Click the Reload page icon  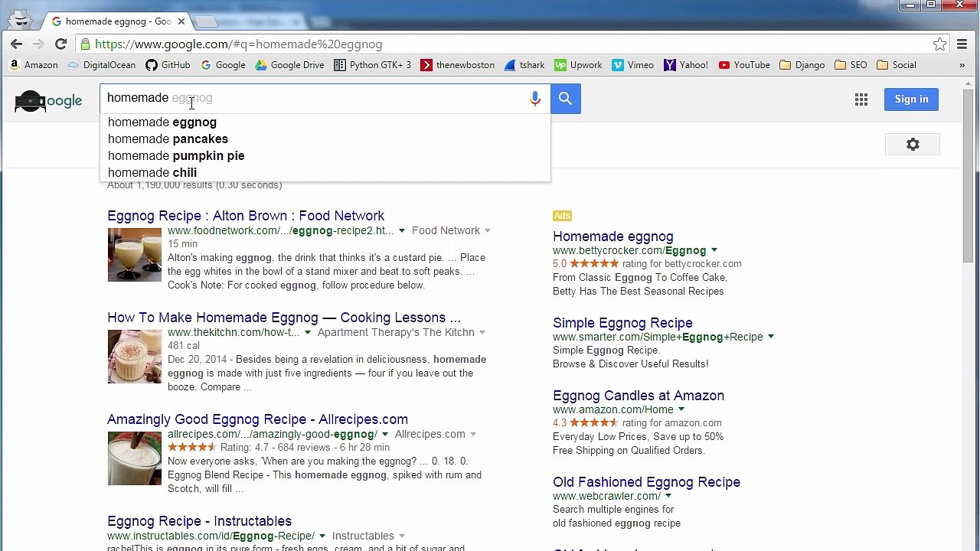60,44
